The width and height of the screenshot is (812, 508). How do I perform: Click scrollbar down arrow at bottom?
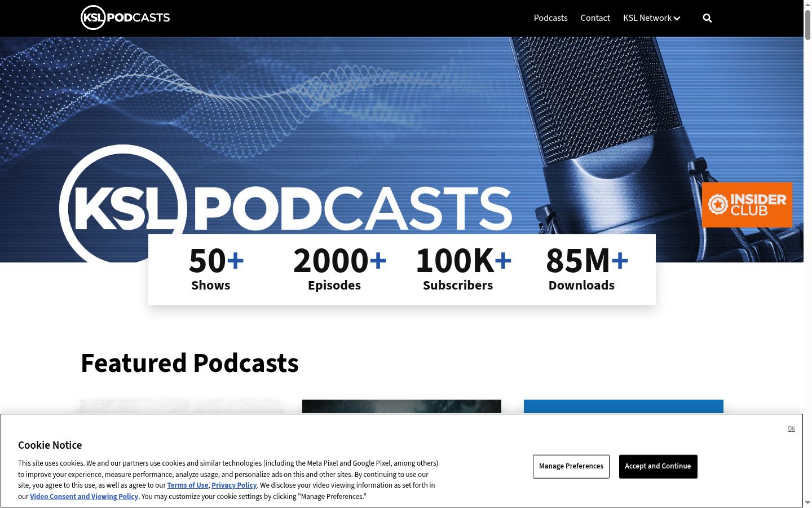[807, 502]
